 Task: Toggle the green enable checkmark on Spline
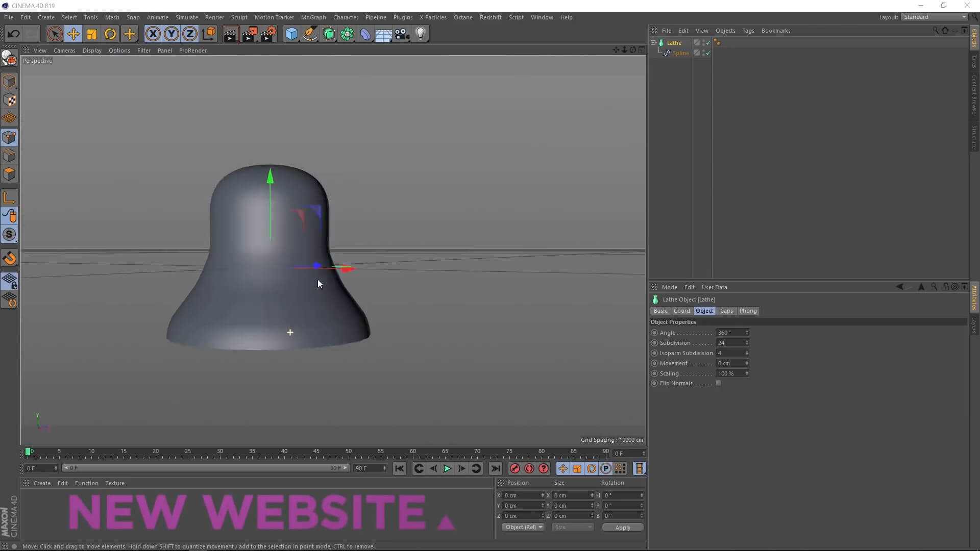(708, 53)
